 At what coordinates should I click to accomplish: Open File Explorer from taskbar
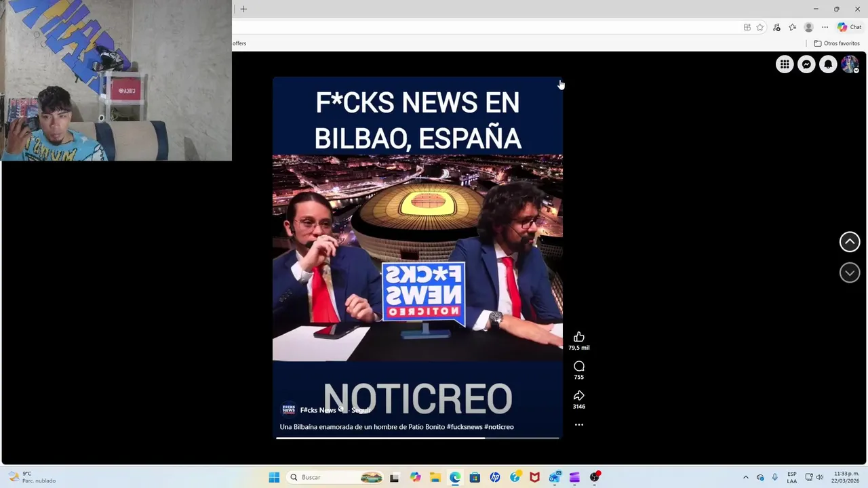tap(435, 477)
